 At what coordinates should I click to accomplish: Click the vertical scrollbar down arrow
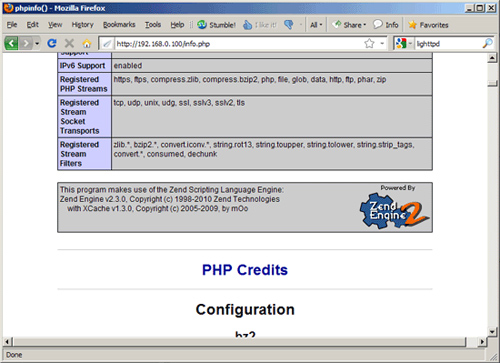click(492, 331)
